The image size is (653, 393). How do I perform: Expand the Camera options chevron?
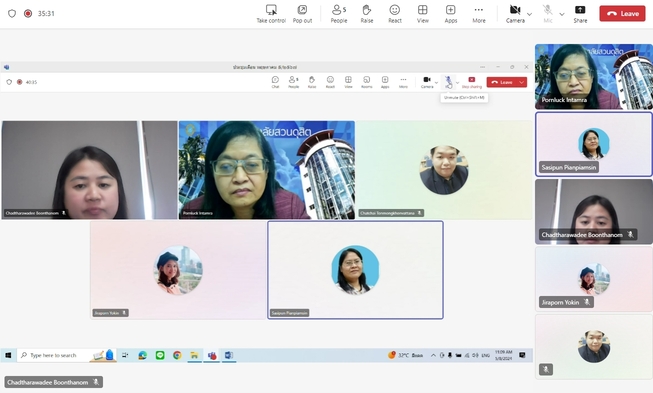(x=529, y=14)
